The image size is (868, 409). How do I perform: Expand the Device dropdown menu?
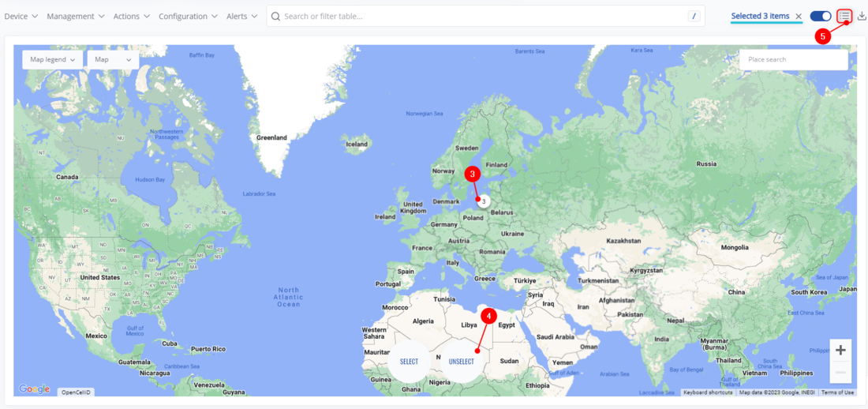21,16
